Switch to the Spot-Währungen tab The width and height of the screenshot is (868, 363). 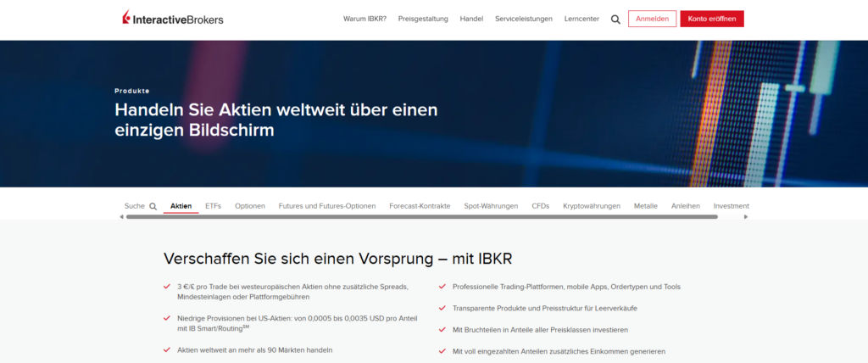point(491,206)
